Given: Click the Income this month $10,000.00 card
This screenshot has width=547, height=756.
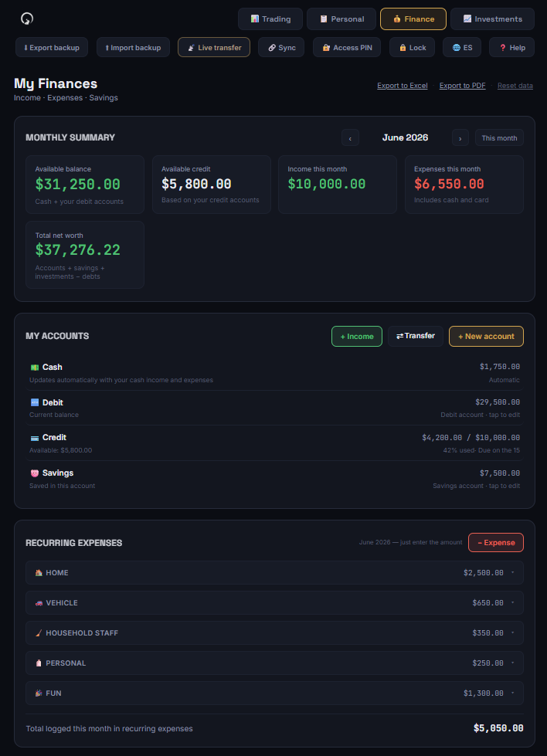Looking at the screenshot, I should (338, 185).
